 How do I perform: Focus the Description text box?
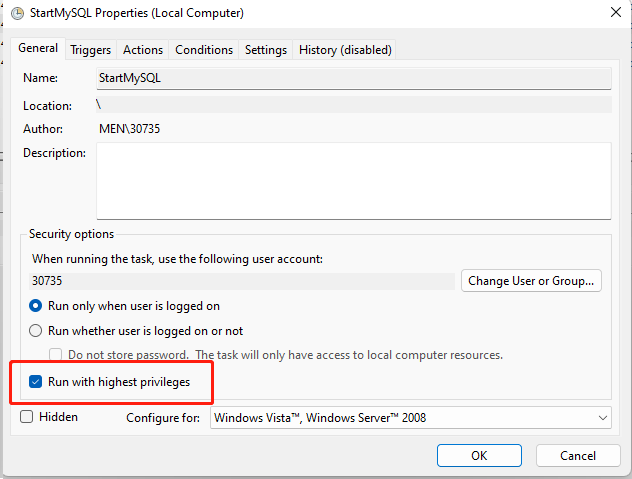click(x=353, y=180)
